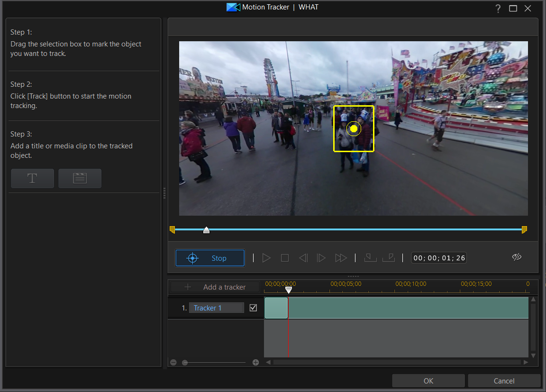
Task: Click the fast forward playback control
Action: (341, 257)
